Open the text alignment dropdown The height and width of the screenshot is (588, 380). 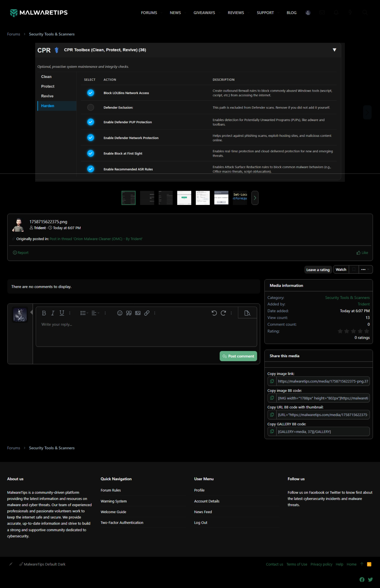pyautogui.click(x=95, y=313)
